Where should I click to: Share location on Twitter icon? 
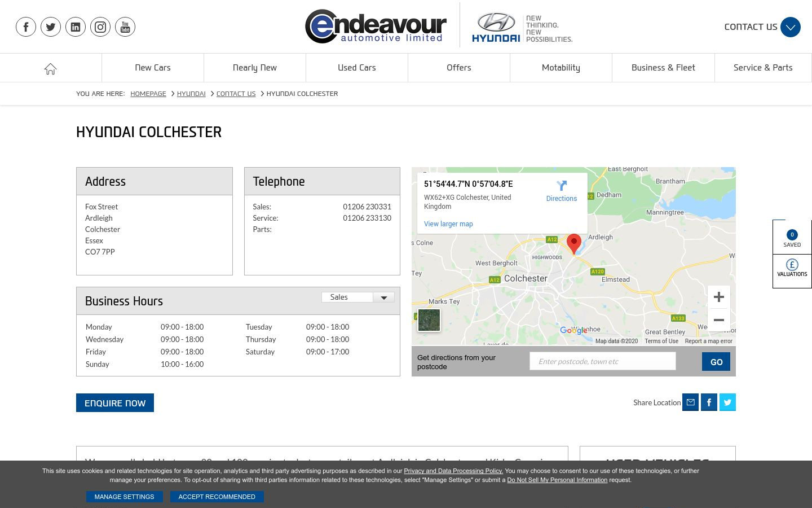(727, 402)
